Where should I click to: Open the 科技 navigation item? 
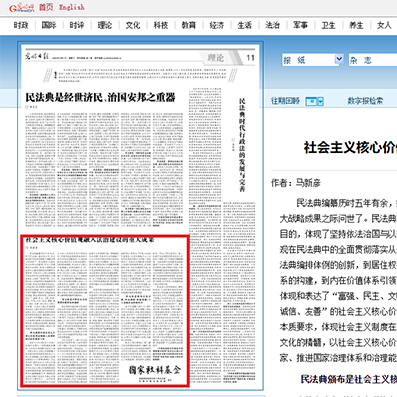click(x=161, y=25)
